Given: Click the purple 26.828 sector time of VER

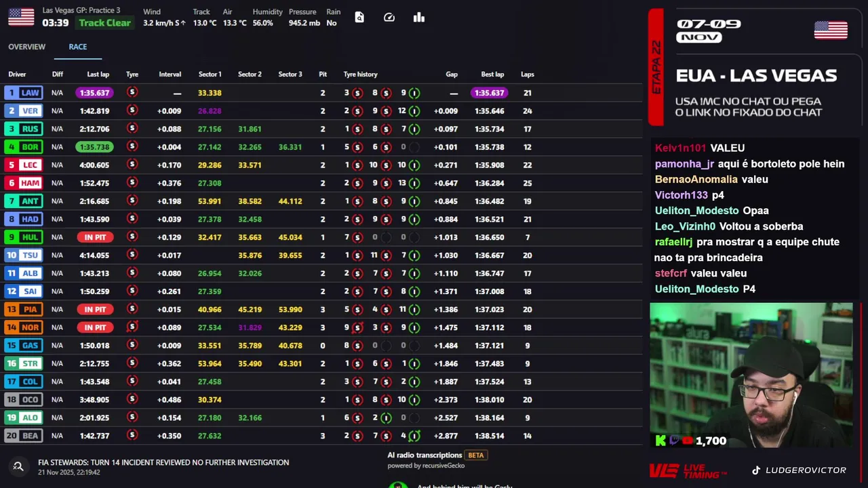Looking at the screenshot, I should 210,110.
